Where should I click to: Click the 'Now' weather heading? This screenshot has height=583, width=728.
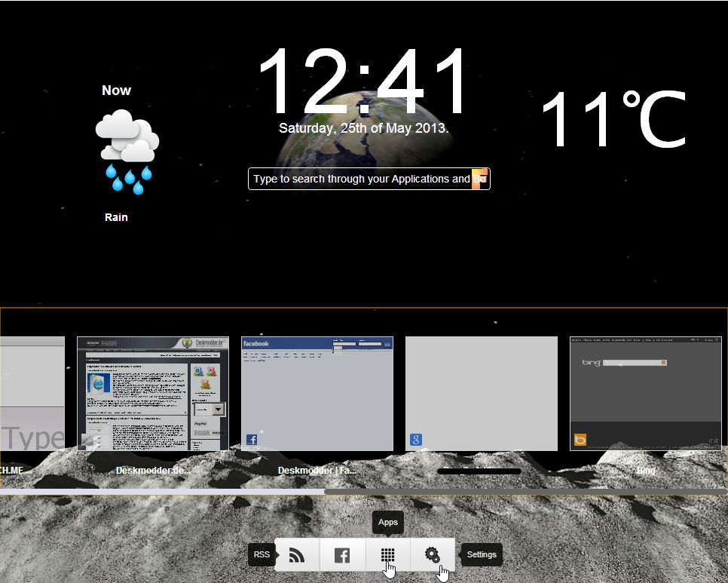[x=117, y=90]
